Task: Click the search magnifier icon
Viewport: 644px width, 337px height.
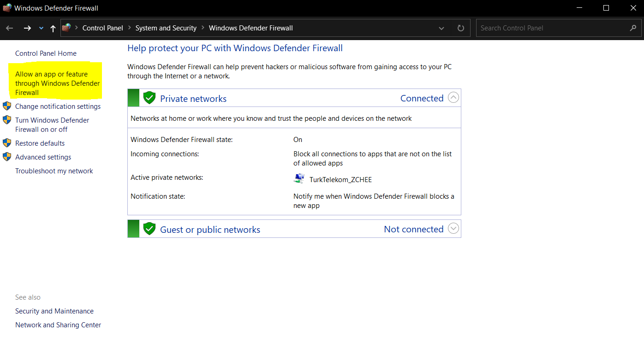Action: coord(633,28)
